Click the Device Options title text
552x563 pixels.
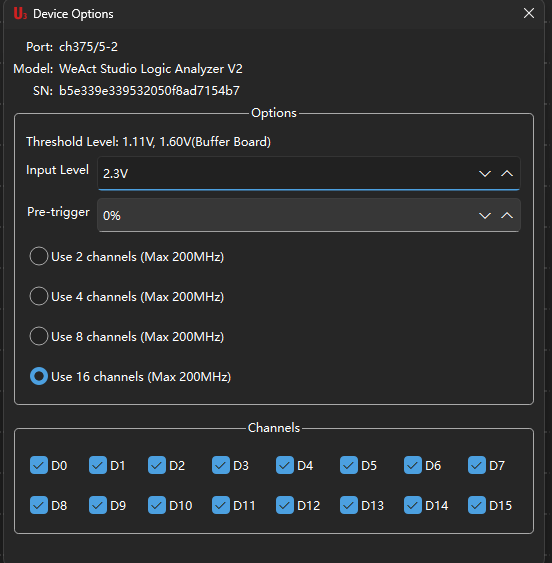(73, 14)
